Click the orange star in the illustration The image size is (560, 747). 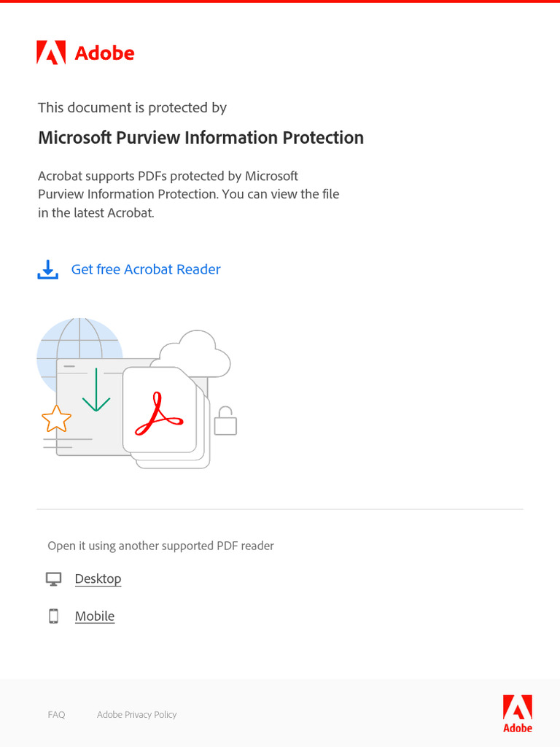pyautogui.click(x=57, y=419)
